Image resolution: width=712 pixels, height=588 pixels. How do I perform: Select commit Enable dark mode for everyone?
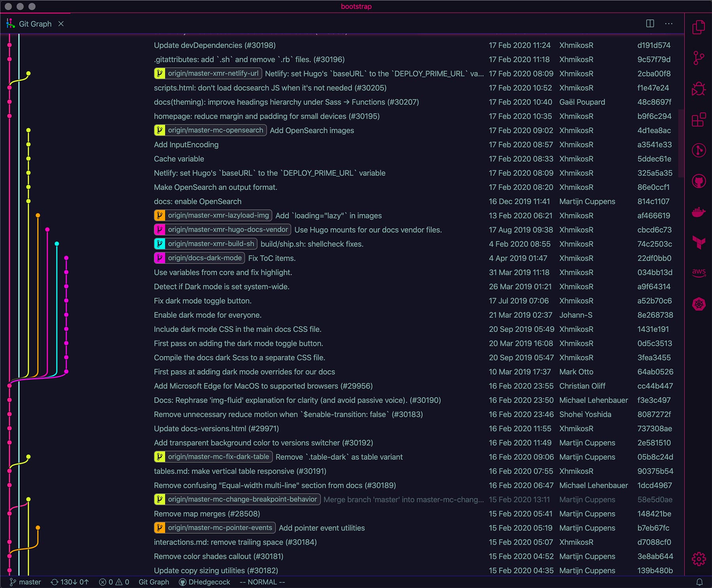coord(208,315)
